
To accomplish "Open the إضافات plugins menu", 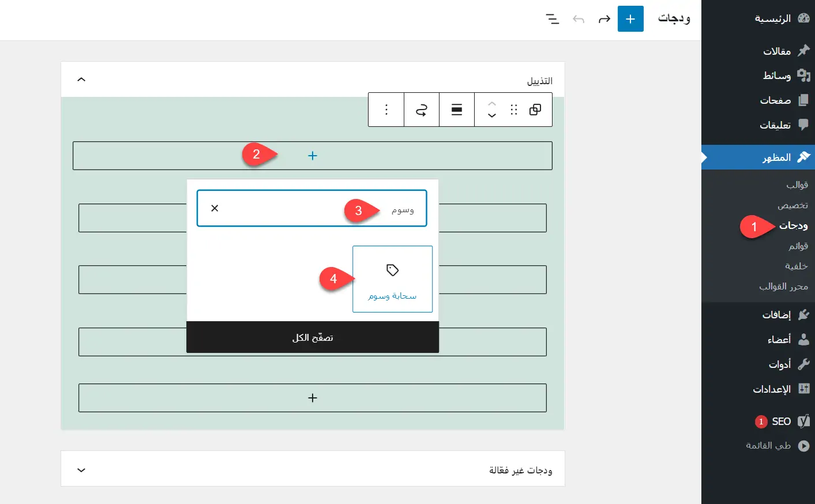I will click(776, 315).
